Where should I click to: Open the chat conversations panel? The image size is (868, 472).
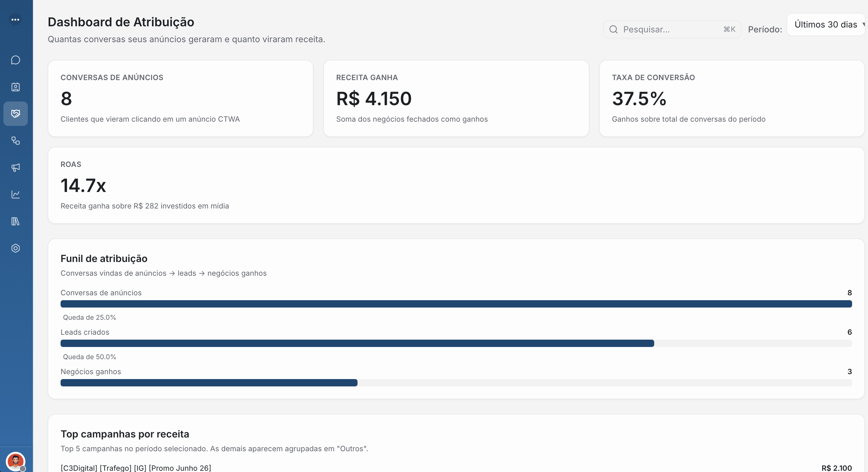[x=16, y=60]
